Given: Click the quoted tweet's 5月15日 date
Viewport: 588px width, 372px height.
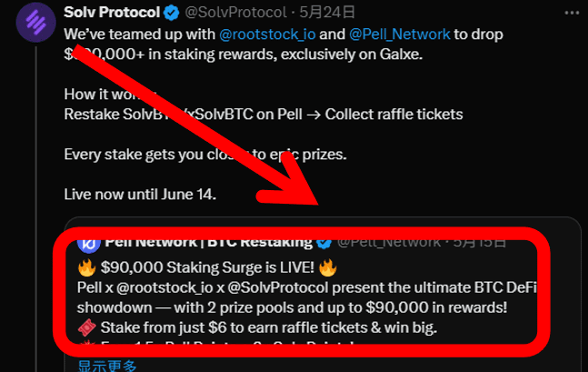Looking at the screenshot, I should [480, 243].
